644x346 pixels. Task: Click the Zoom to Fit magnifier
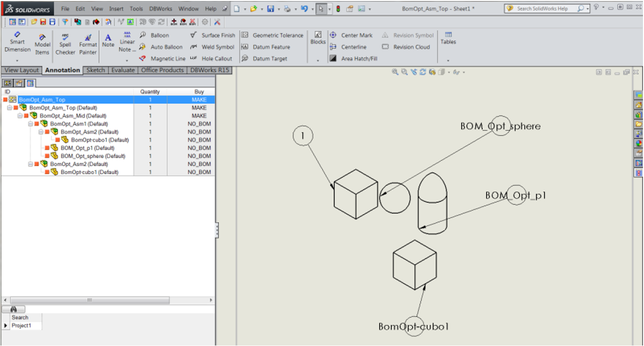coord(395,72)
